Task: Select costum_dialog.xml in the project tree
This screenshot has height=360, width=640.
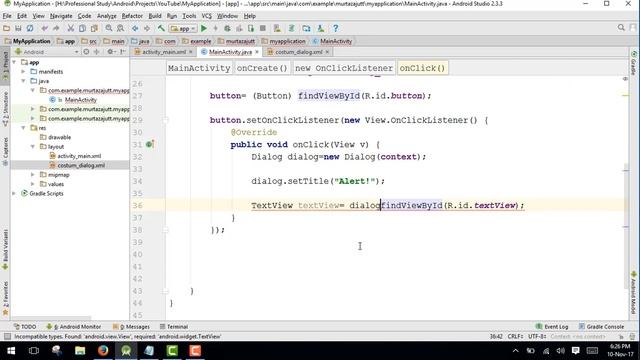Action: coord(81,165)
